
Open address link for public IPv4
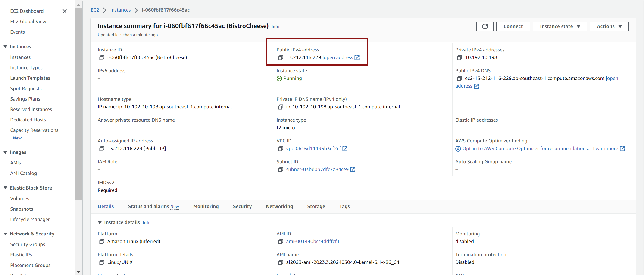[x=341, y=58]
